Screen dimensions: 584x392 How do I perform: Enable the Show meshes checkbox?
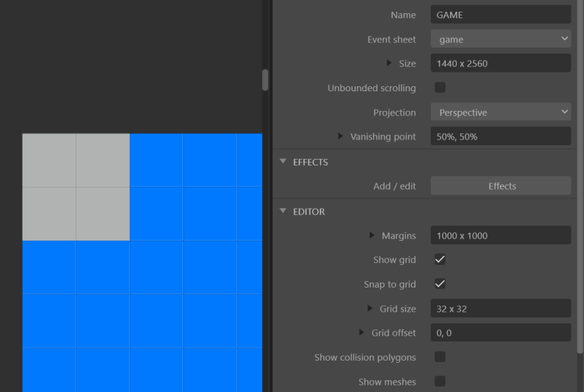(440, 381)
